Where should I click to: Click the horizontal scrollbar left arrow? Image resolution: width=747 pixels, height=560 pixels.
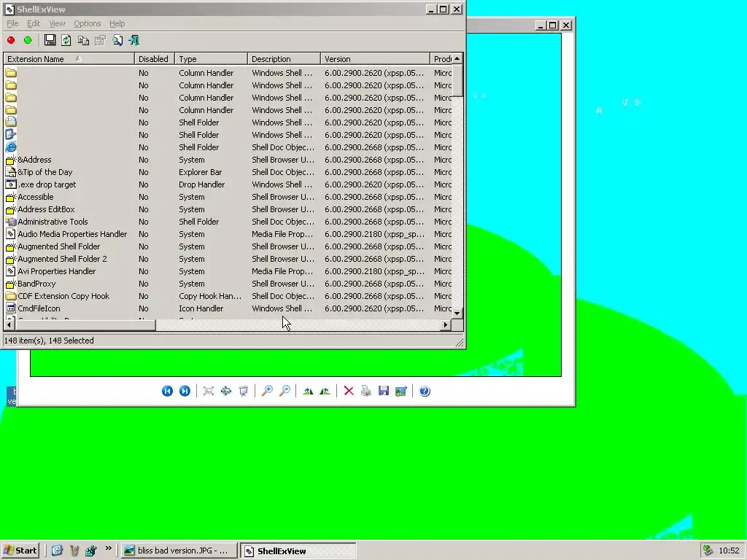tap(9, 325)
